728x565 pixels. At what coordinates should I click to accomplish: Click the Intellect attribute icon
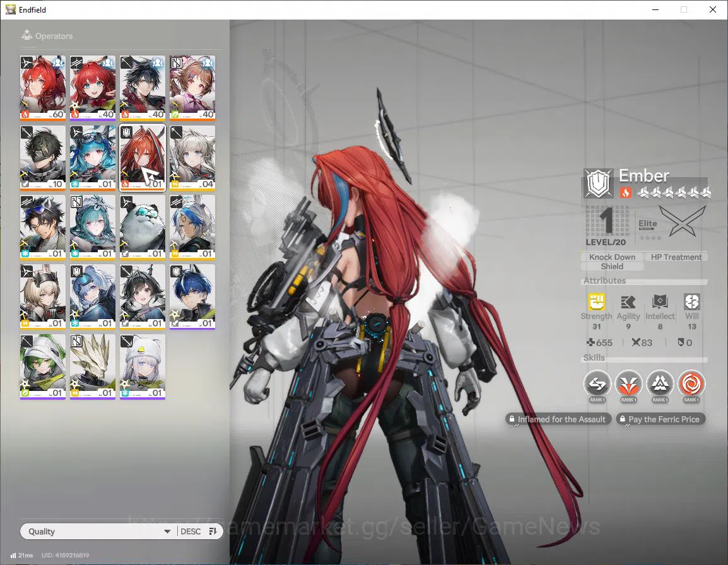tap(660, 302)
